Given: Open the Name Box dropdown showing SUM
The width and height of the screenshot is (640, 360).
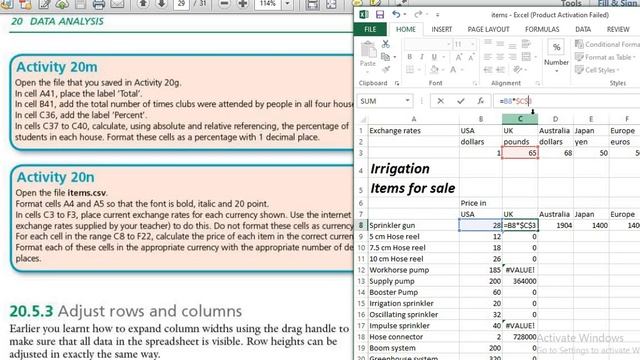Looking at the screenshot, I should 407,101.
